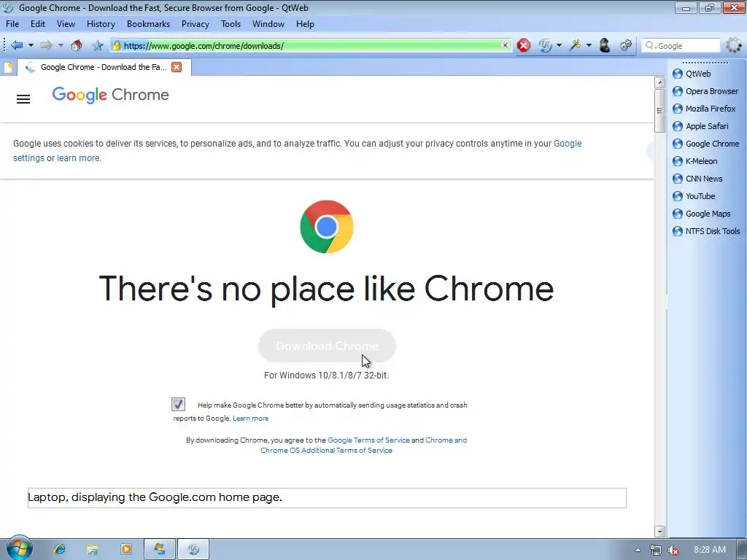Close the Google Chrome download tab
The image size is (747, 560).
(177, 67)
